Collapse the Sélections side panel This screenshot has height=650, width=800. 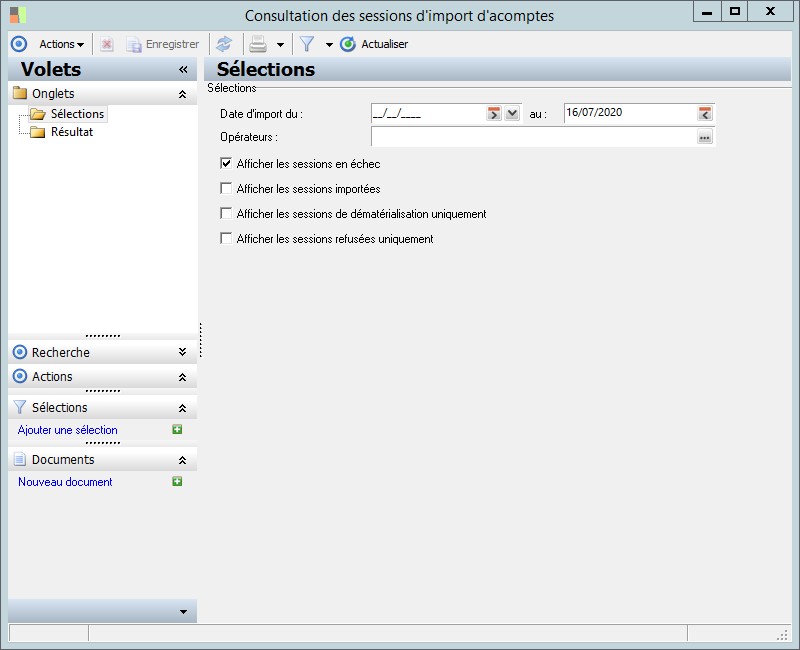(x=182, y=408)
